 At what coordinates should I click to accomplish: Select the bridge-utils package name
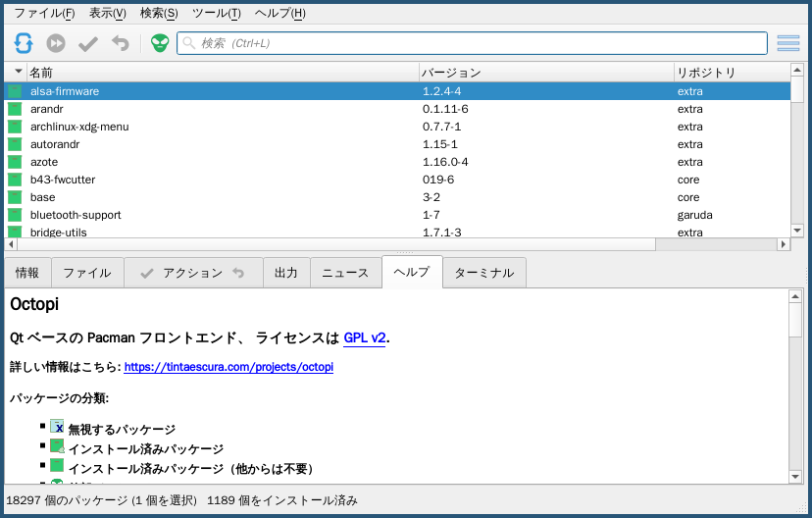click(x=59, y=233)
